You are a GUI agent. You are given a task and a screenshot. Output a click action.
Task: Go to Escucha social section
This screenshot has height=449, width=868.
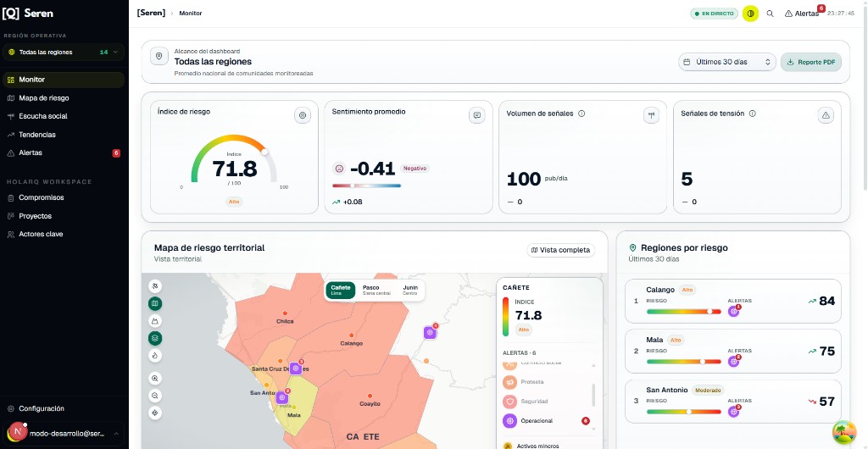63,116
